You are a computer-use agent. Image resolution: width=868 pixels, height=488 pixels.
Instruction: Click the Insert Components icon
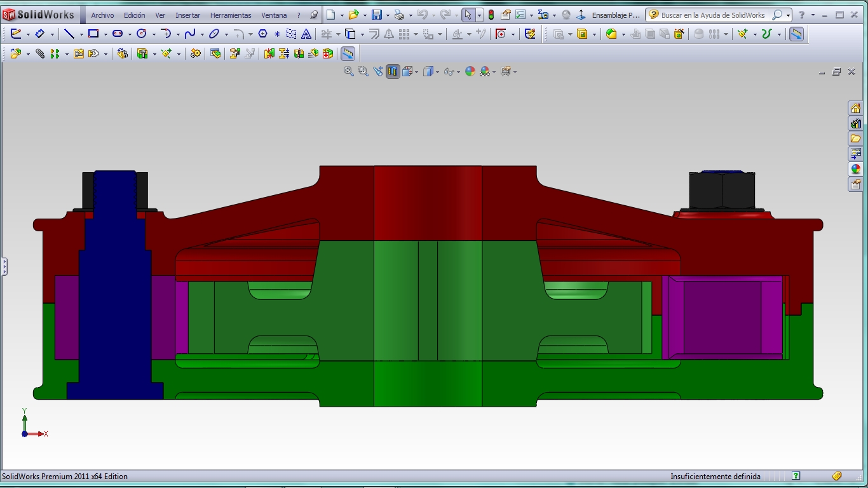[17, 54]
